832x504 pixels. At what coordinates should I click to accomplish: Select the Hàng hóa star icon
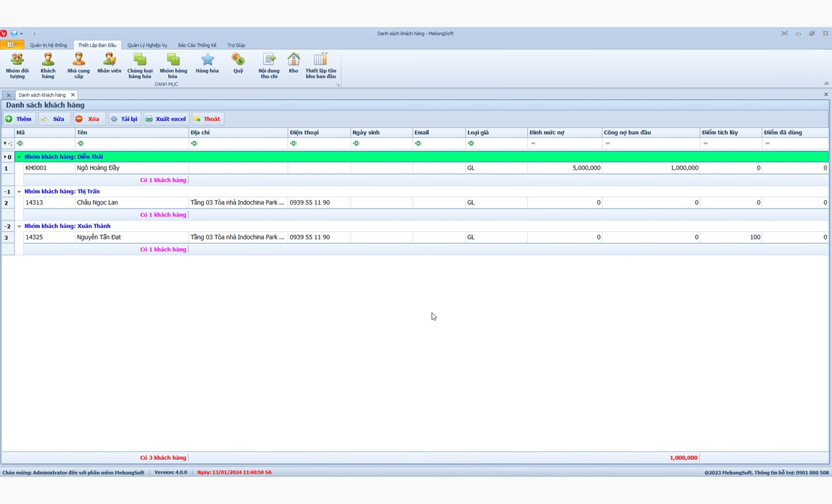point(207,64)
